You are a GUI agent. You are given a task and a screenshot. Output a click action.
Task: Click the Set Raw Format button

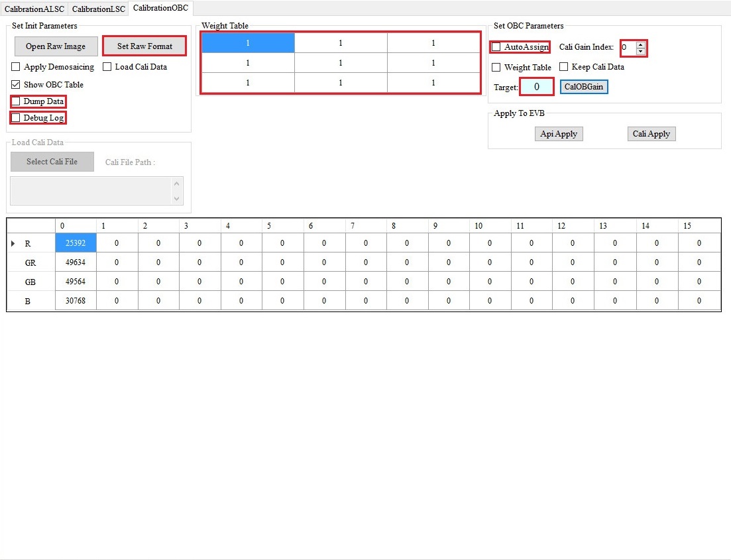pyautogui.click(x=144, y=46)
